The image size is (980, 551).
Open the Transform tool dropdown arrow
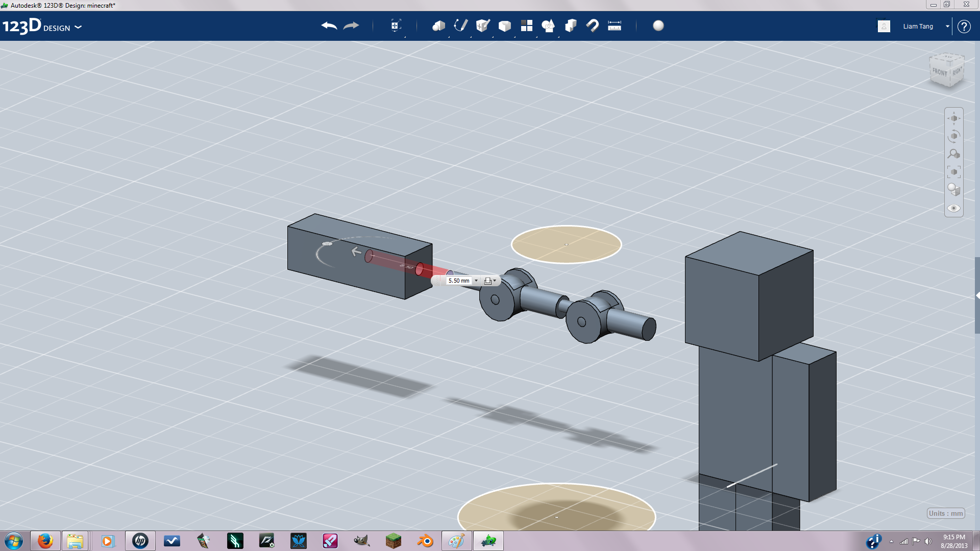405,37
